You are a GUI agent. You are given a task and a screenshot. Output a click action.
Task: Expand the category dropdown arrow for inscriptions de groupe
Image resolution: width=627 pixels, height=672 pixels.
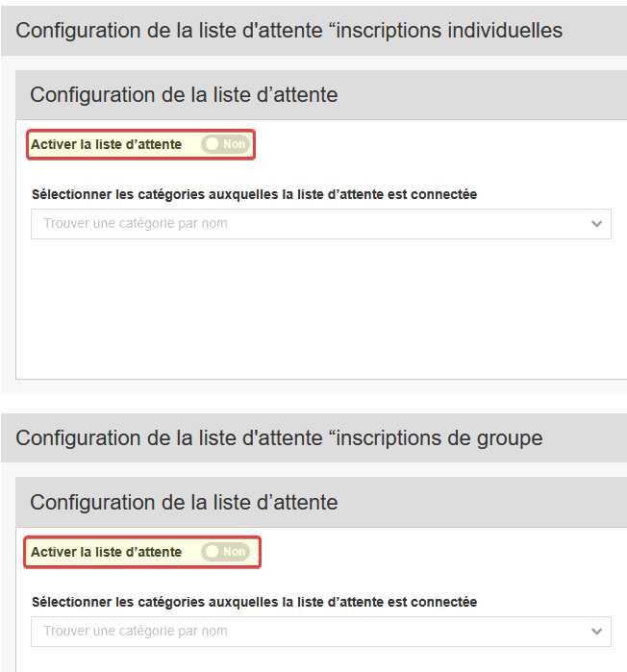pyautogui.click(x=596, y=632)
